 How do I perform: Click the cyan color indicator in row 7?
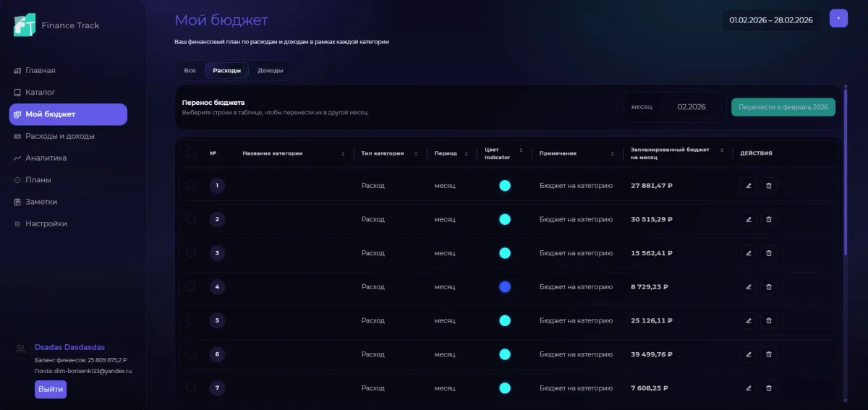pyautogui.click(x=505, y=388)
